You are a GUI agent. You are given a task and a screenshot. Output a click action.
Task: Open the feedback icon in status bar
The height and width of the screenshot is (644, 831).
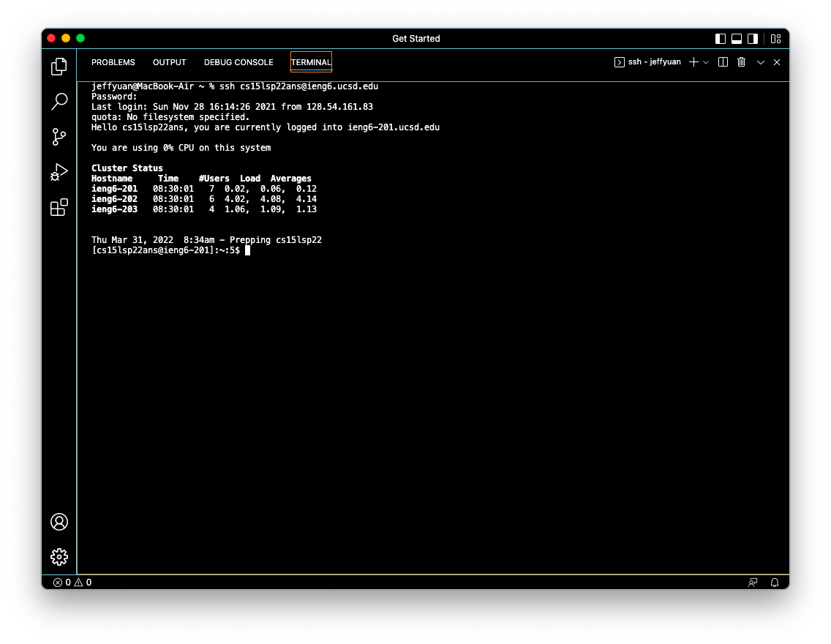(753, 583)
